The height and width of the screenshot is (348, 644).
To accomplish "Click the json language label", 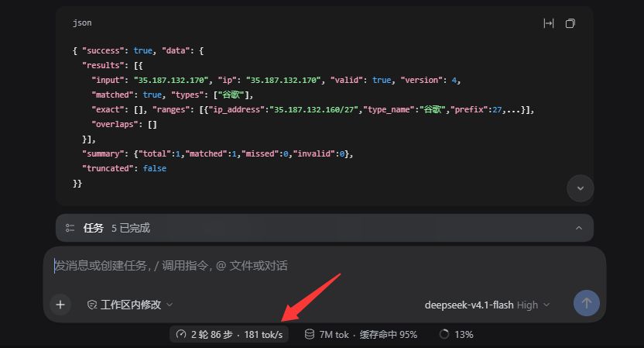I will click(82, 23).
